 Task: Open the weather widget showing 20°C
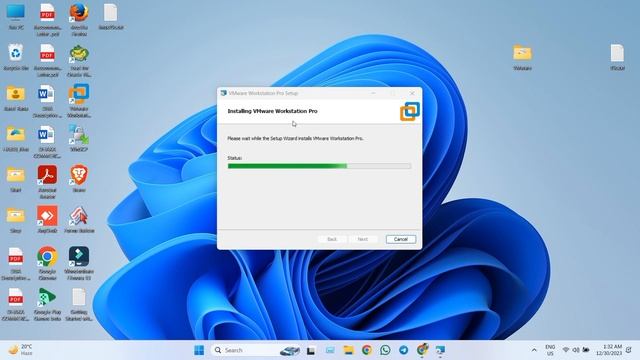coord(20,350)
